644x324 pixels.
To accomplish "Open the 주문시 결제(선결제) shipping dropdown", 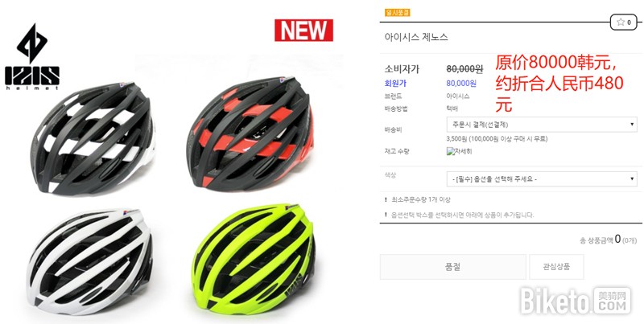I will (542, 125).
